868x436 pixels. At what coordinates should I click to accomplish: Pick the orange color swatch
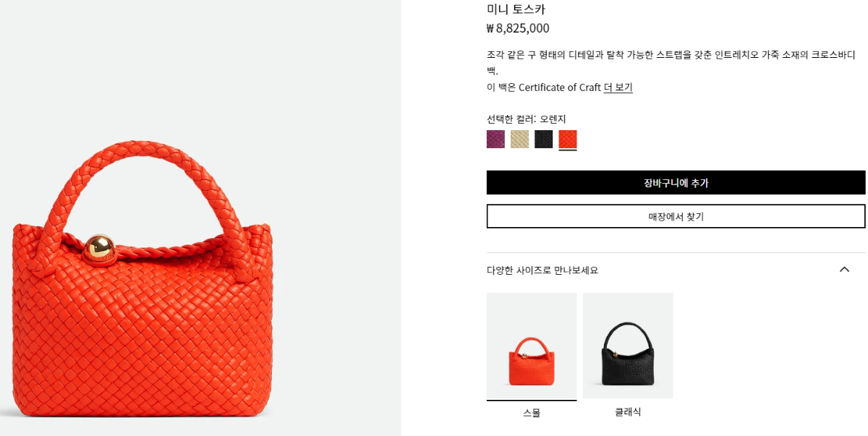(x=568, y=139)
